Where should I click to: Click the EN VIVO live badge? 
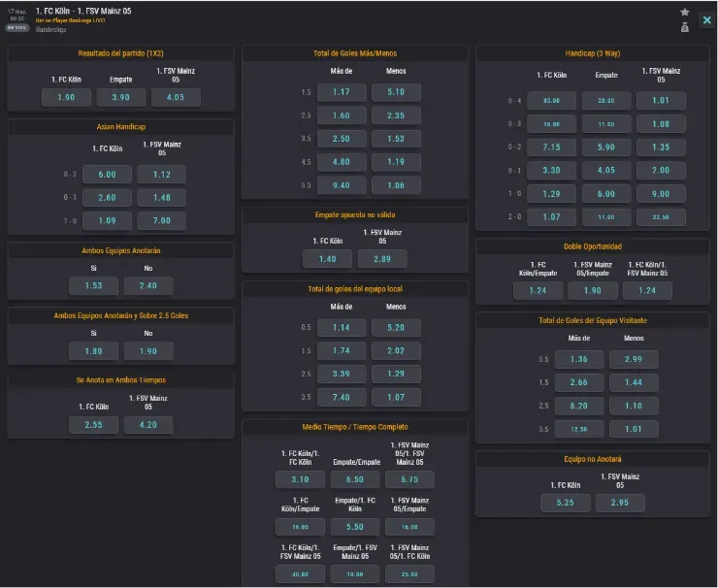pyautogui.click(x=16, y=28)
